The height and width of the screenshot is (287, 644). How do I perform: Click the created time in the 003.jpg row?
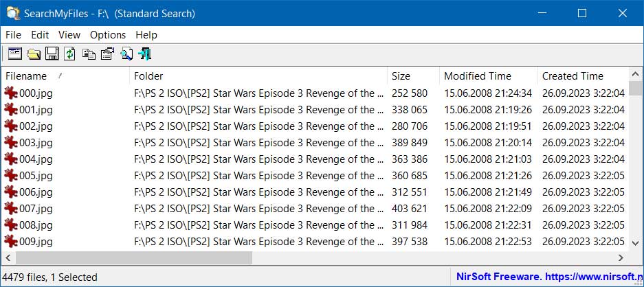click(x=584, y=143)
